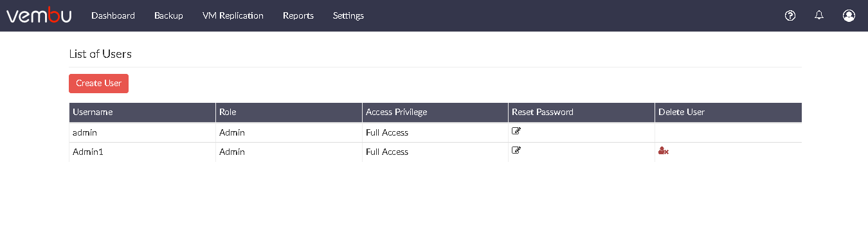
Task: Delete the Admin1 user
Action: pyautogui.click(x=664, y=152)
